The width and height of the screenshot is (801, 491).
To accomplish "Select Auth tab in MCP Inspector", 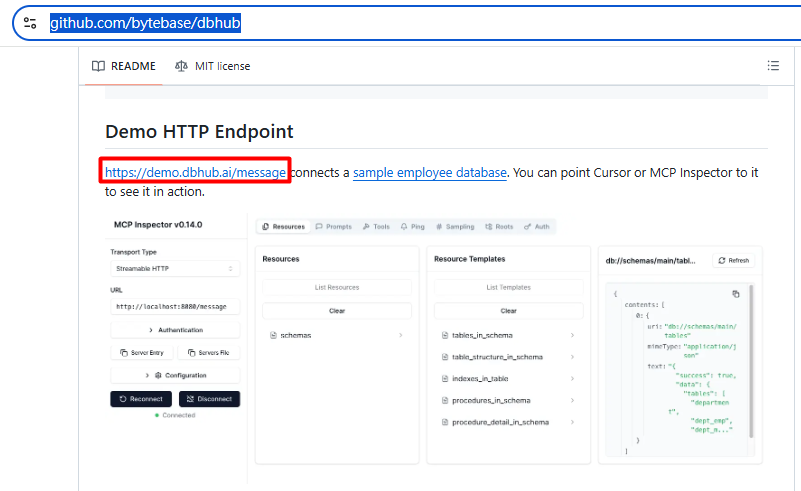I will coord(537,226).
